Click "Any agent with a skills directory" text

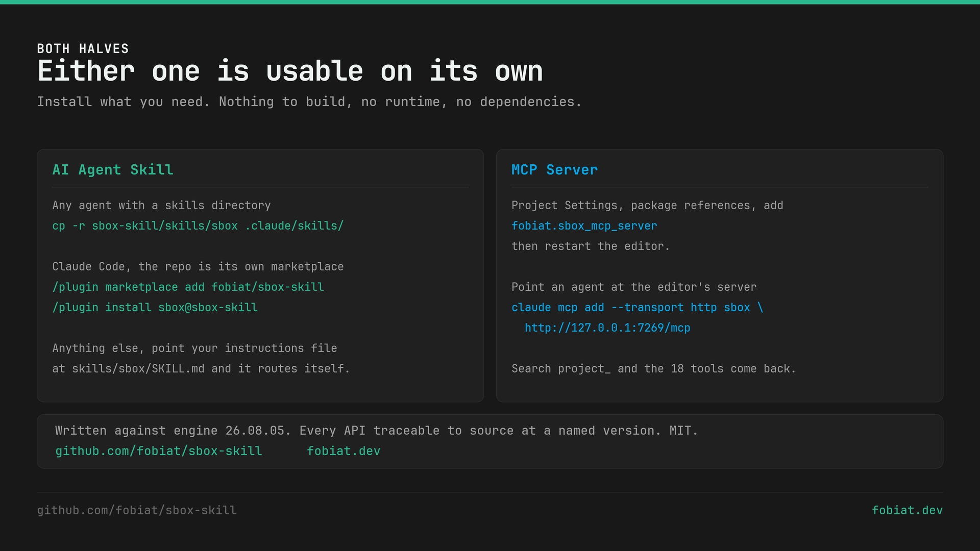pos(162,206)
